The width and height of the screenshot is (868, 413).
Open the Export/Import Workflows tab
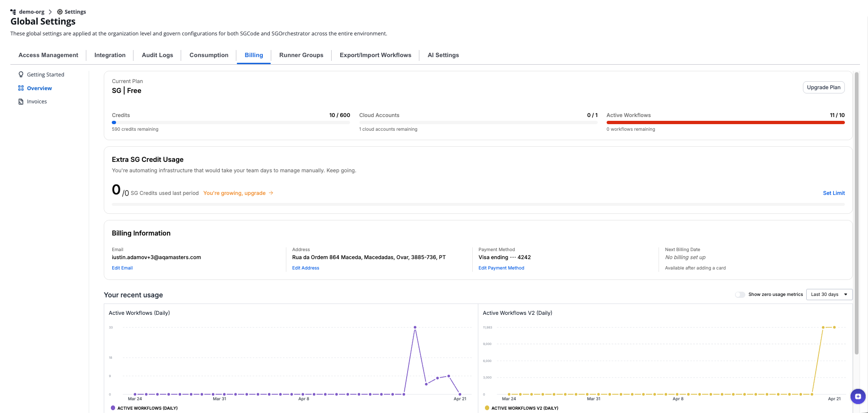(x=376, y=55)
